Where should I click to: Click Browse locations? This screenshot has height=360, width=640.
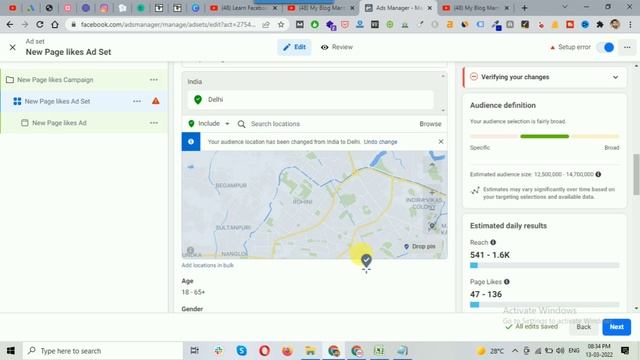tap(430, 124)
